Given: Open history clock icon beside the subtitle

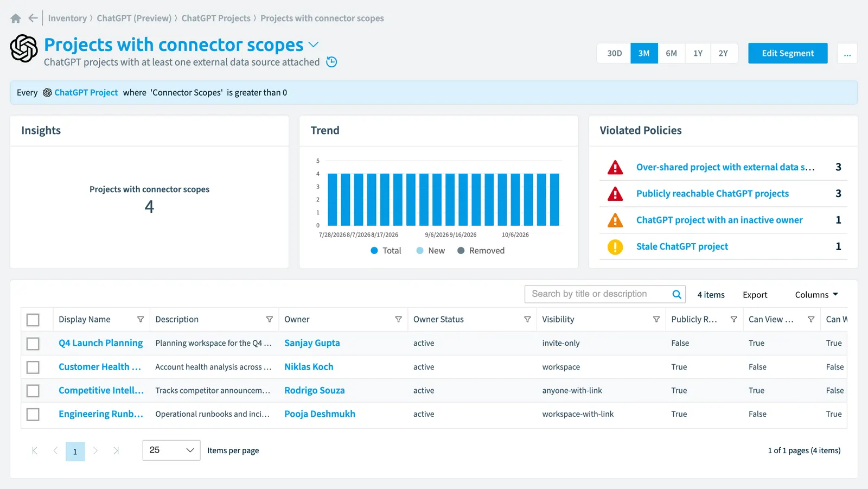Looking at the screenshot, I should (331, 62).
